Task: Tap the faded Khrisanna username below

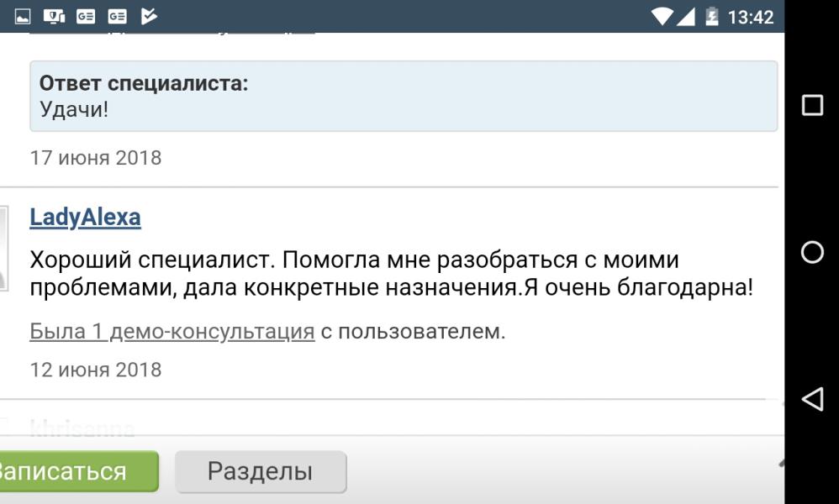Action: [x=82, y=428]
